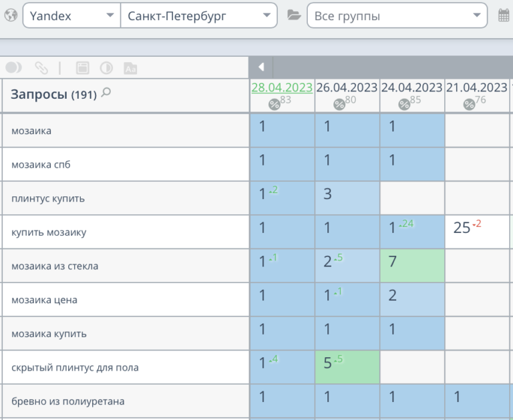Open the Yandex search engine dropdown
This screenshot has height=420, width=513.
71,15
